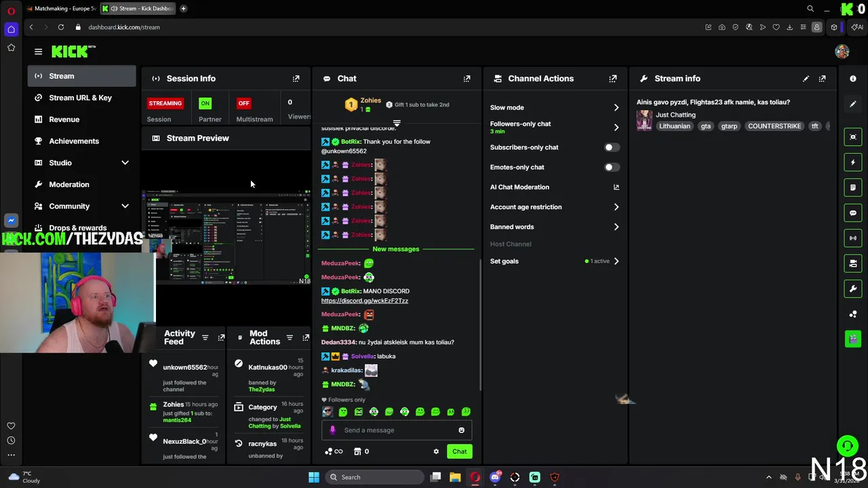Toggle Emotes-only chat switch
Image resolution: width=868 pixels, height=488 pixels.
[x=612, y=167]
